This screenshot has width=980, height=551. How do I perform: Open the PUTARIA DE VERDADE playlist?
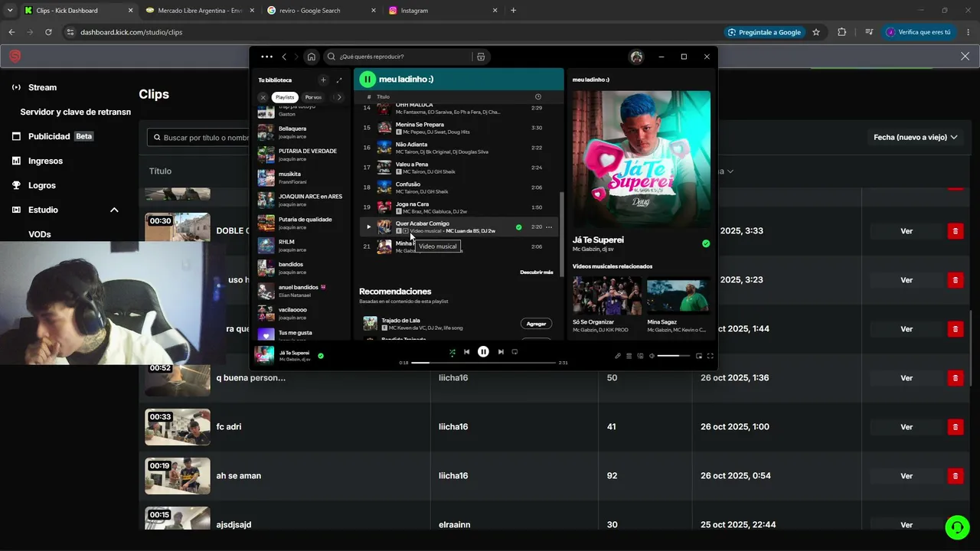point(303,155)
